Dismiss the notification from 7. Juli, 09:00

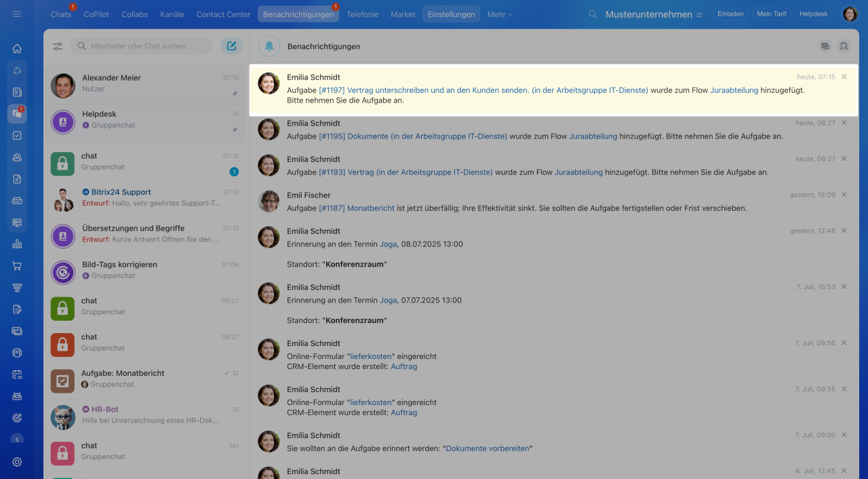pyautogui.click(x=844, y=435)
